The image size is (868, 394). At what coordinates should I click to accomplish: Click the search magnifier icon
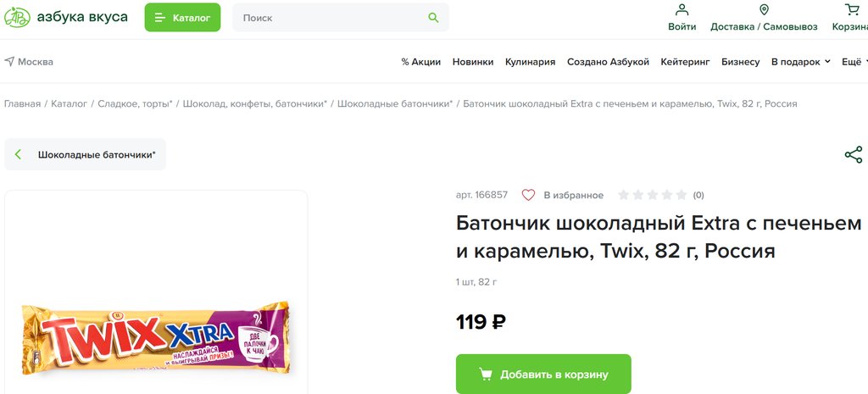tap(433, 17)
